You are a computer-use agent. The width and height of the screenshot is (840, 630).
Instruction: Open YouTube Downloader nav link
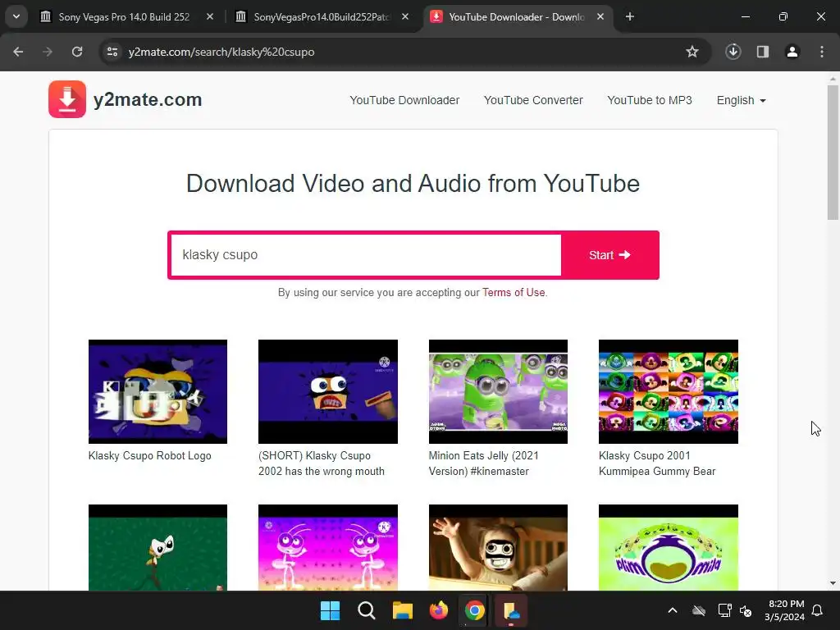pyautogui.click(x=404, y=100)
